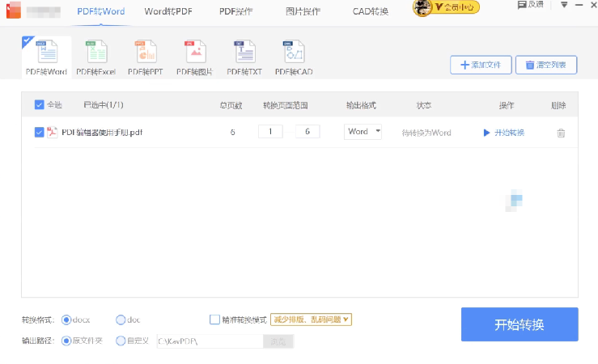Image resolution: width=598 pixels, height=364 pixels.
Task: Click the 删除 column header
Action: point(558,105)
